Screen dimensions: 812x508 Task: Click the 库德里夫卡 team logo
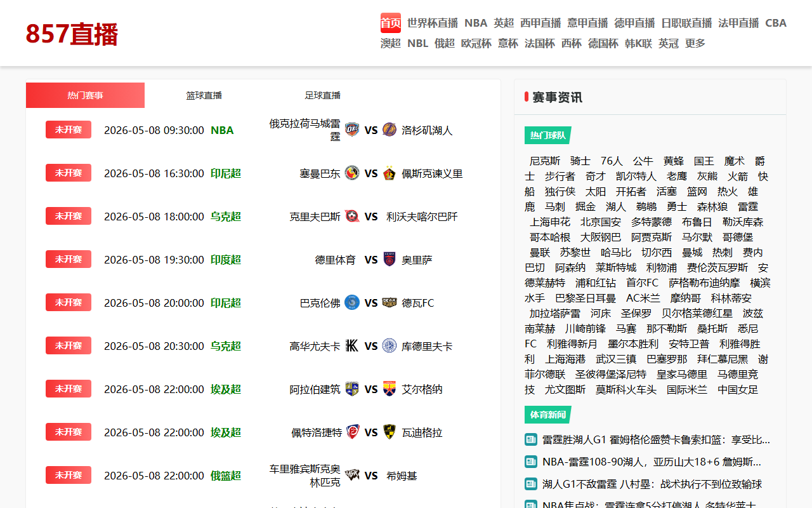[x=390, y=346]
